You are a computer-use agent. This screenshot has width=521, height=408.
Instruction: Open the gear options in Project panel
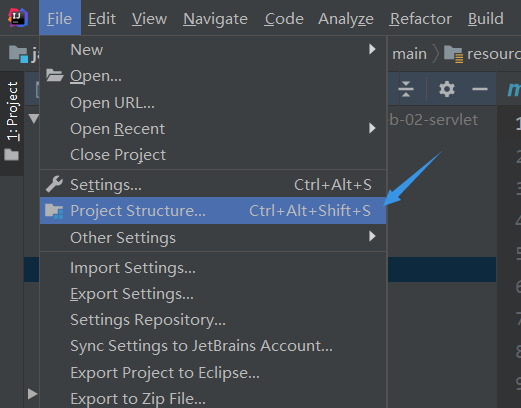pos(447,89)
